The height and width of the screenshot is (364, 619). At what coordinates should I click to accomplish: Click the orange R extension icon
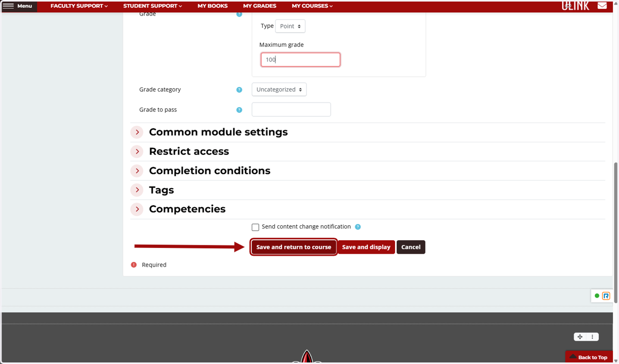[x=606, y=296]
